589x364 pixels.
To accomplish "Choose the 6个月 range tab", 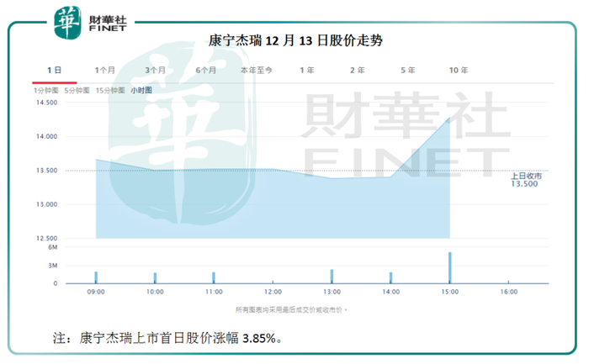I will click(x=206, y=70).
